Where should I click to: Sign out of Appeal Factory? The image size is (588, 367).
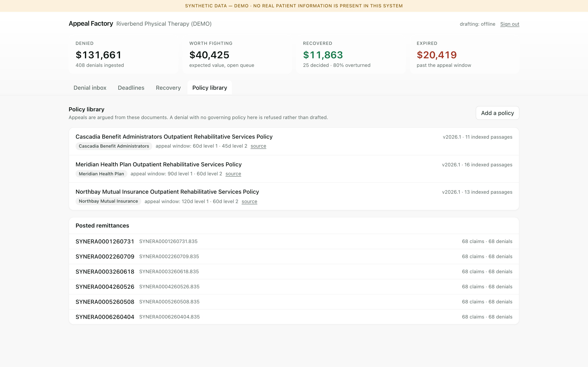[x=510, y=24]
